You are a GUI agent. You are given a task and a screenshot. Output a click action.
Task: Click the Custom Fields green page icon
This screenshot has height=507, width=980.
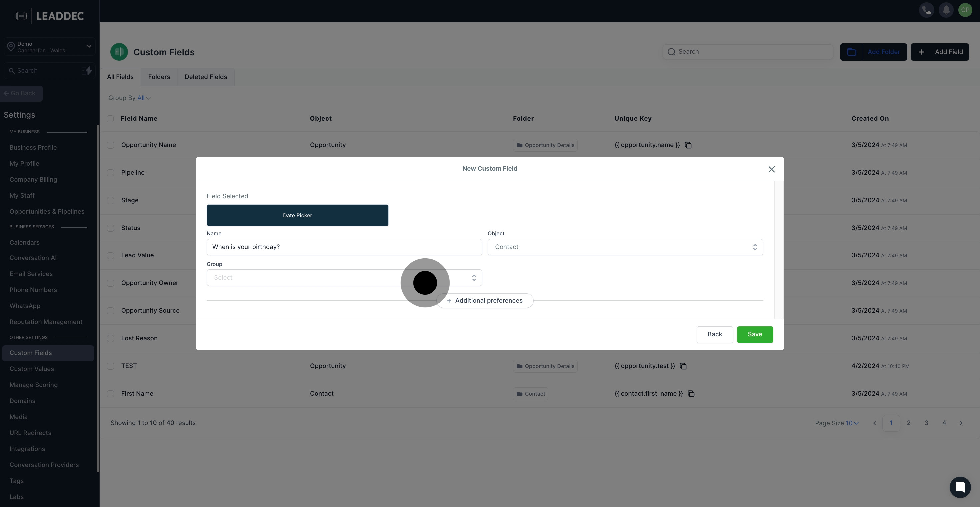(x=119, y=52)
